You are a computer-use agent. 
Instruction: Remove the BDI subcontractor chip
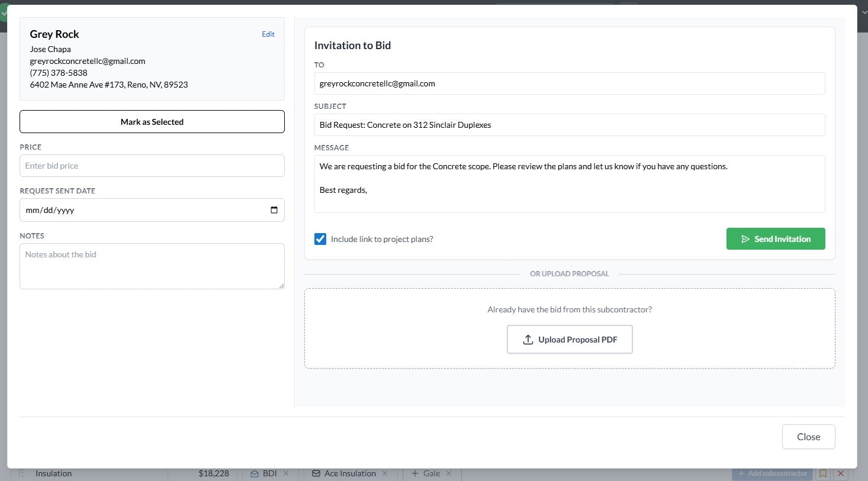tap(286, 473)
